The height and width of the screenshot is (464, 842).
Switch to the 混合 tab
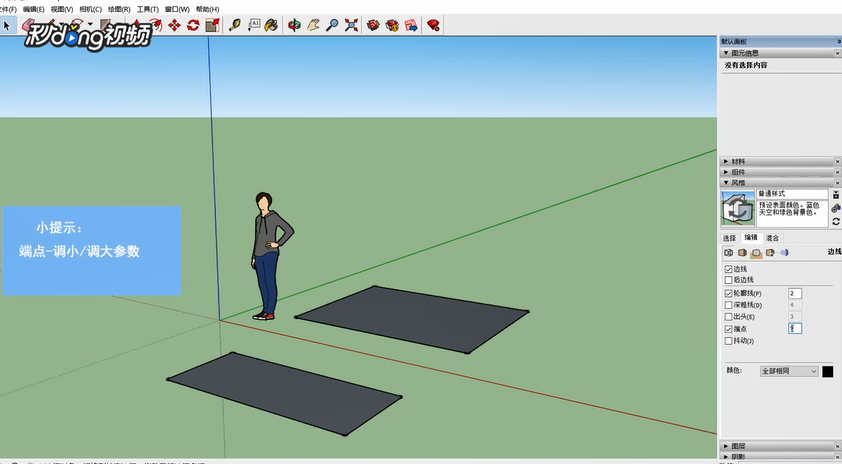pos(772,238)
